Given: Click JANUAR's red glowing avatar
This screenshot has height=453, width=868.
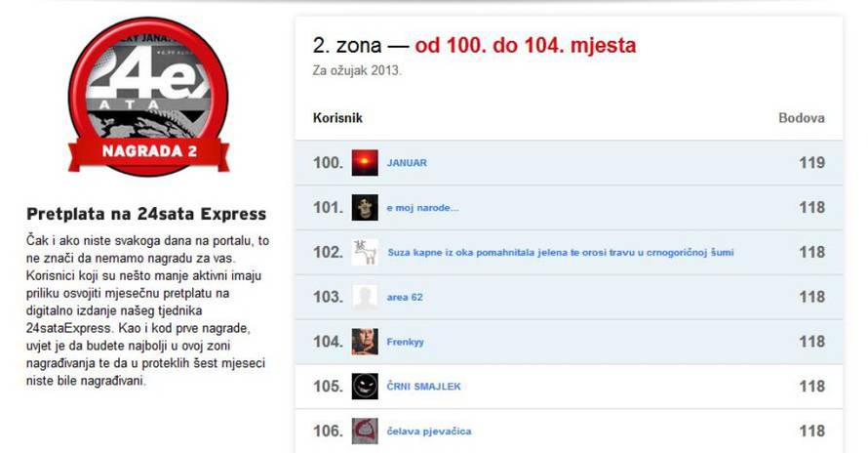Looking at the screenshot, I should 365,162.
